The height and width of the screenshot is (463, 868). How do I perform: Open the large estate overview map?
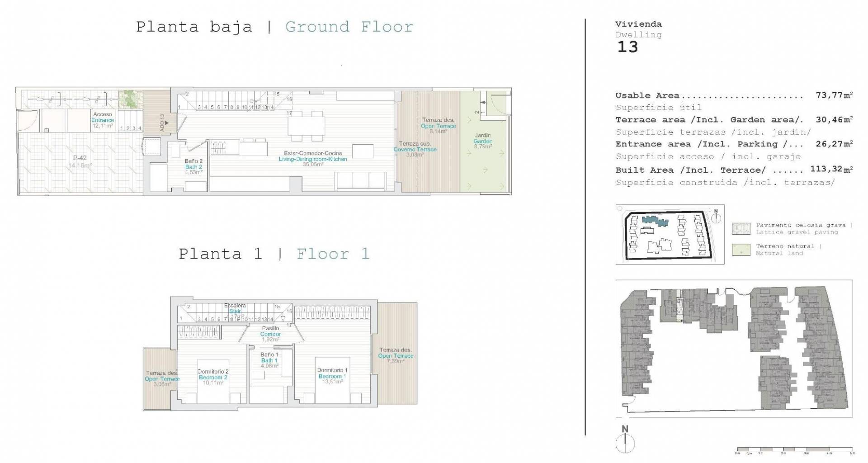tap(733, 348)
